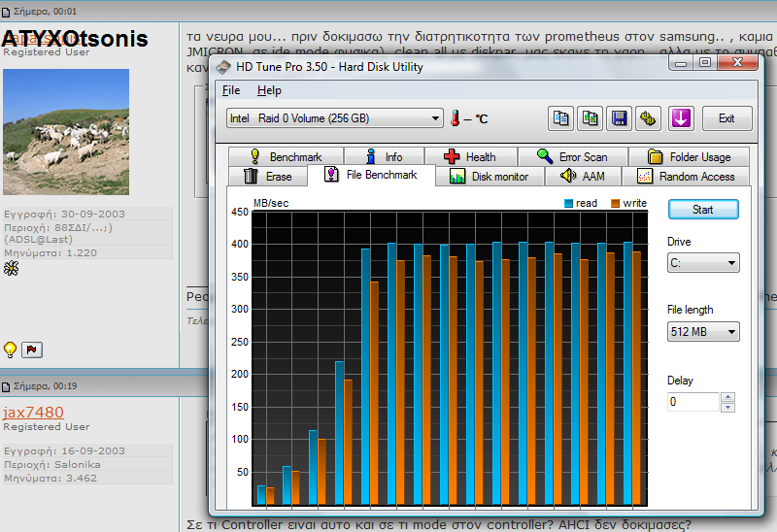
Task: Click the Delay value input field
Action: click(x=693, y=402)
